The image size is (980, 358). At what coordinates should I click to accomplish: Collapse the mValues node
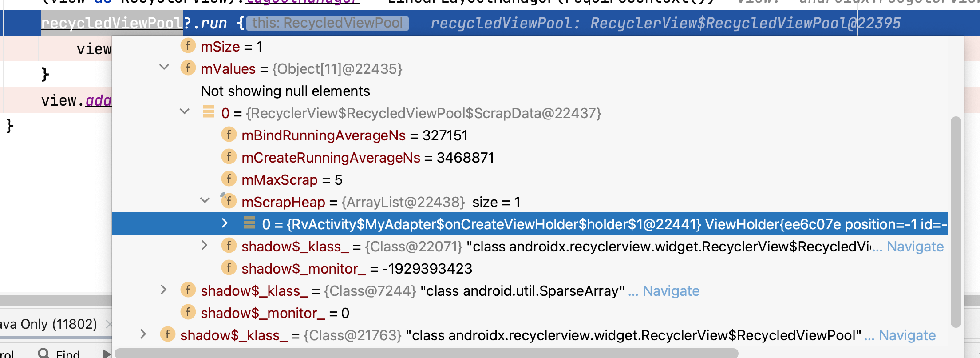164,68
